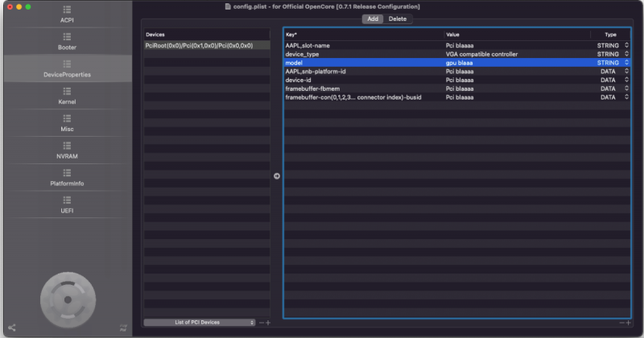
Task: Select the framebuffer-fbmem key cell
Action: click(x=312, y=89)
